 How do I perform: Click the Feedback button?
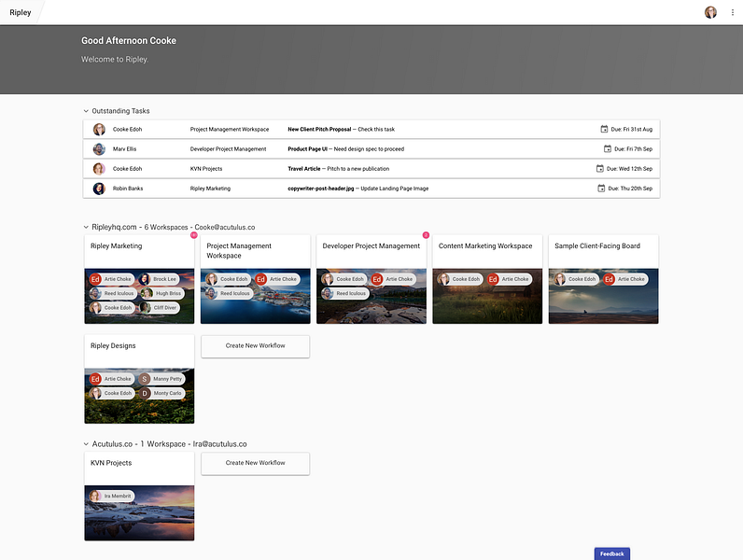(611, 553)
